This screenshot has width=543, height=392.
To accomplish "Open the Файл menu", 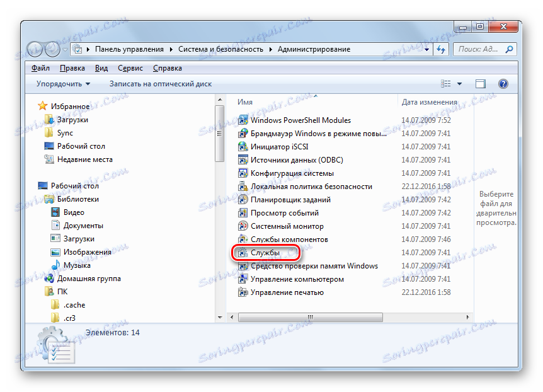I will pos(40,68).
